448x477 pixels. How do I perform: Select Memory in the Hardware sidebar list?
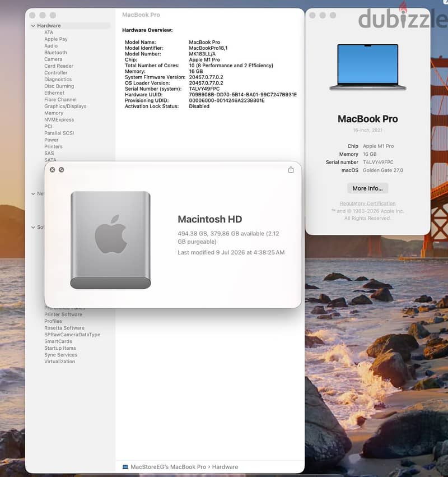coord(54,113)
